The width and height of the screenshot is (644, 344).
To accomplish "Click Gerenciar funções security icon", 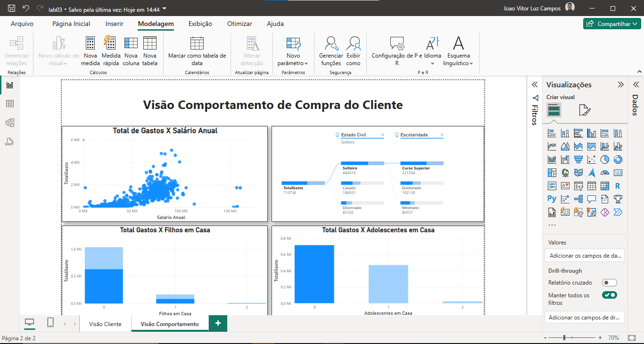I will (331, 51).
